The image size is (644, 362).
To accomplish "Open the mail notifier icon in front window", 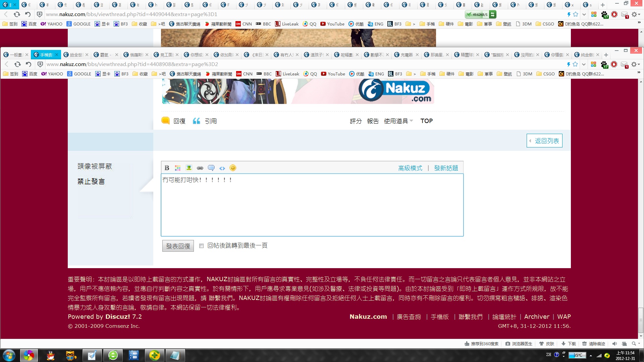I will [x=624, y=64].
